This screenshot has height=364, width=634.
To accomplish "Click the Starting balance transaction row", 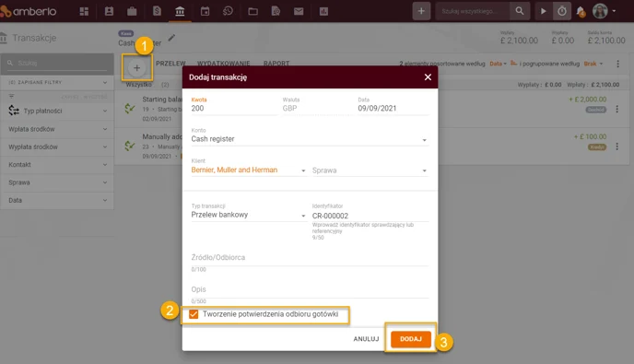I will coord(371,109).
